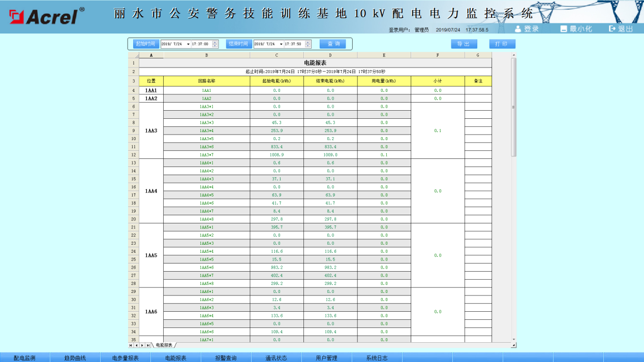Click the 导出 export button

[x=464, y=44]
